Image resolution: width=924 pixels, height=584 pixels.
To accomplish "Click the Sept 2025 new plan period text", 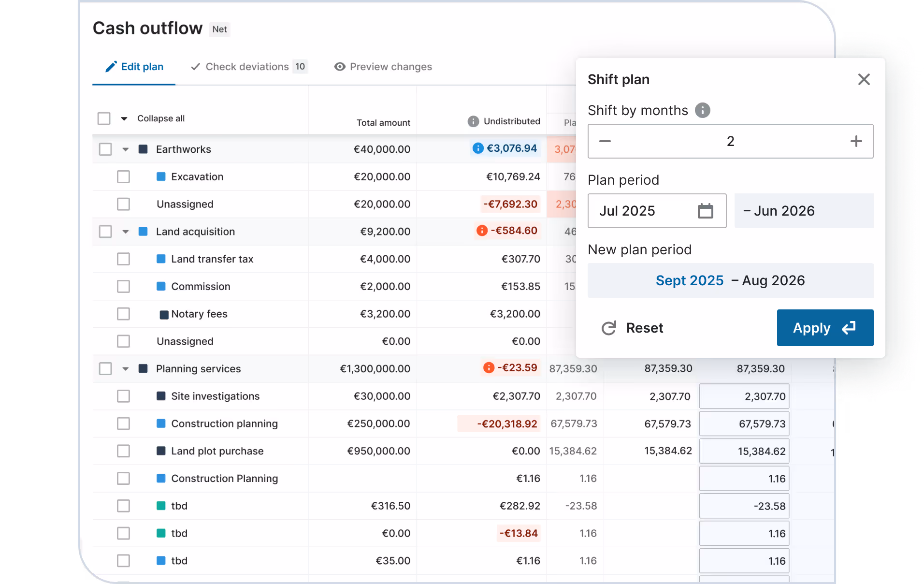I will (x=690, y=280).
